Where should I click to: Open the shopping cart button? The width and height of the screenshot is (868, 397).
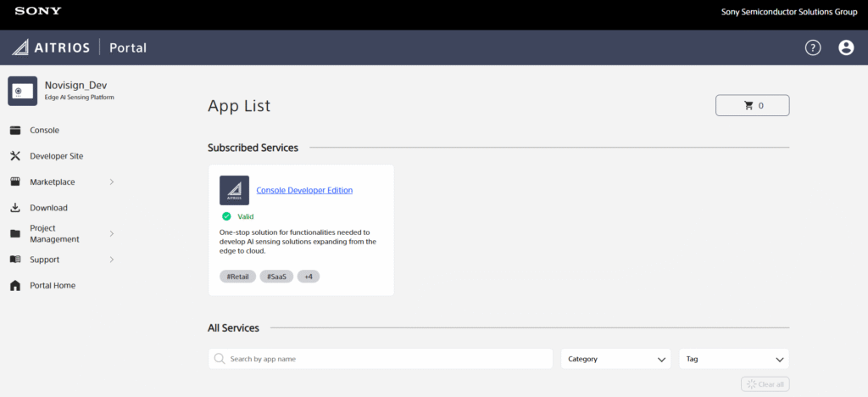753,105
